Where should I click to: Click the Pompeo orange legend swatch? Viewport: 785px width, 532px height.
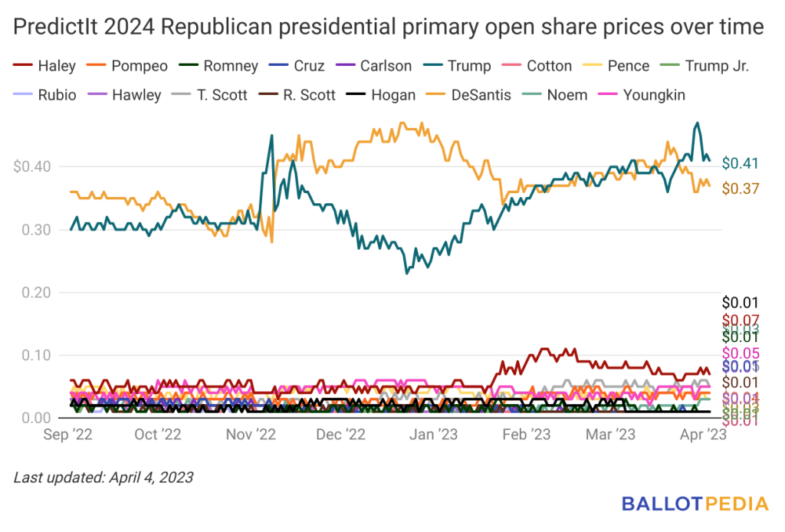[x=96, y=66]
